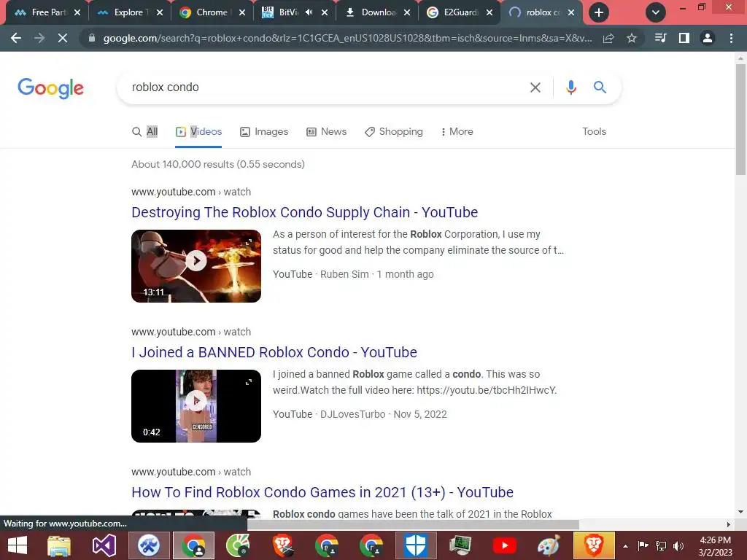Image resolution: width=747 pixels, height=560 pixels.
Task: Click the site lock icon in address bar
Action: (x=92, y=38)
